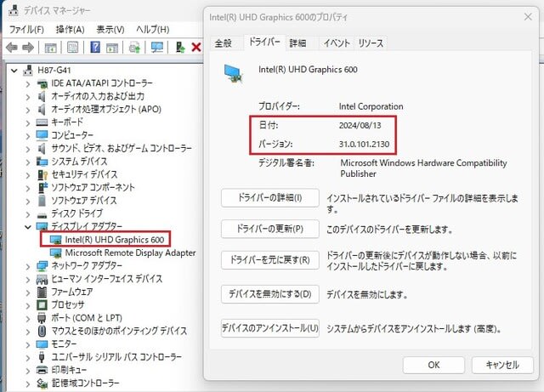The image size is (544, 392).
Task: Click ドライバーを元に戻す(R) button
Action: coord(270,260)
